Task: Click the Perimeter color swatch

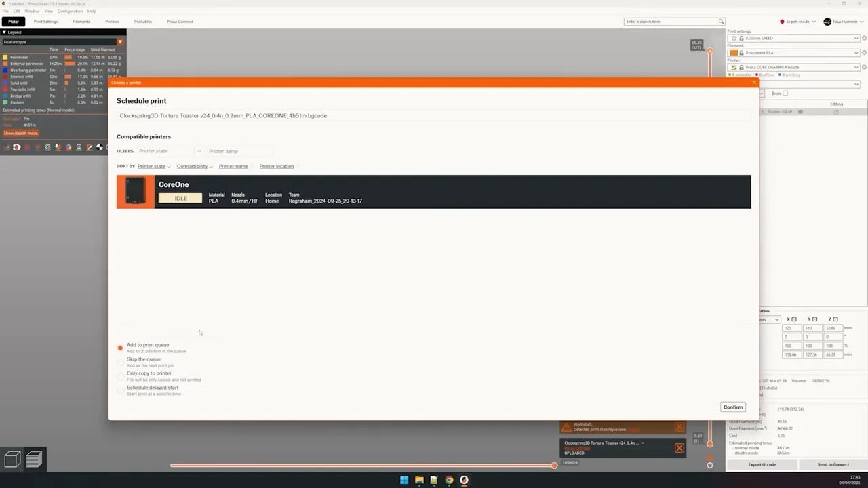Action: pyautogui.click(x=5, y=57)
